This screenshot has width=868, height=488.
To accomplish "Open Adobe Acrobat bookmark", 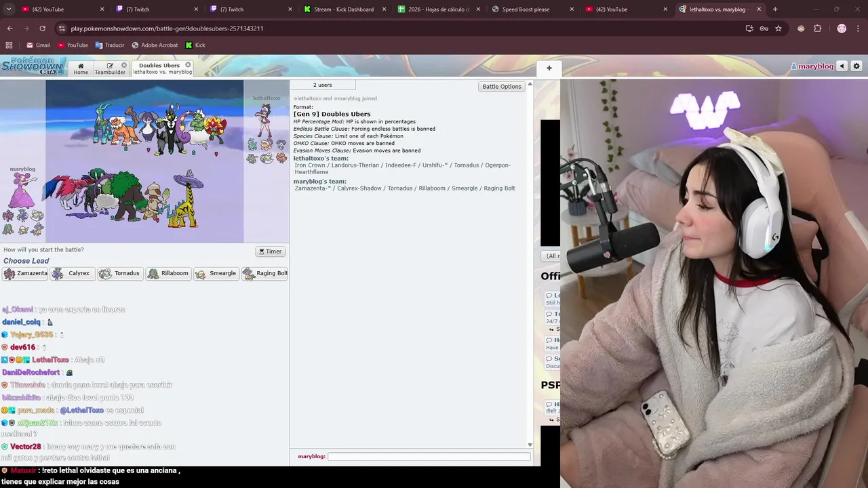I will click(155, 45).
